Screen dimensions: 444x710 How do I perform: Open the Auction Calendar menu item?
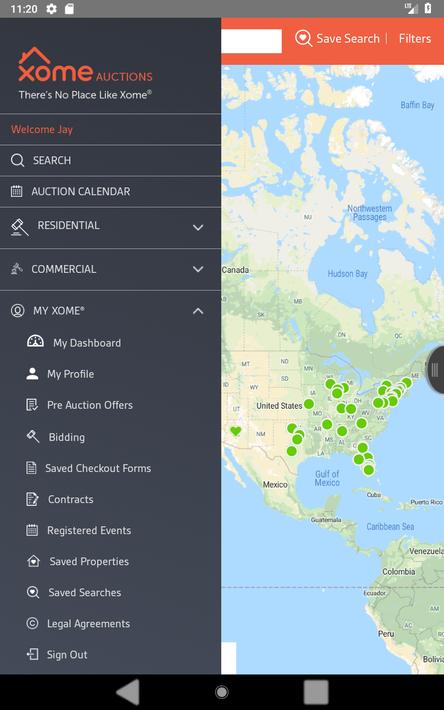110,192
